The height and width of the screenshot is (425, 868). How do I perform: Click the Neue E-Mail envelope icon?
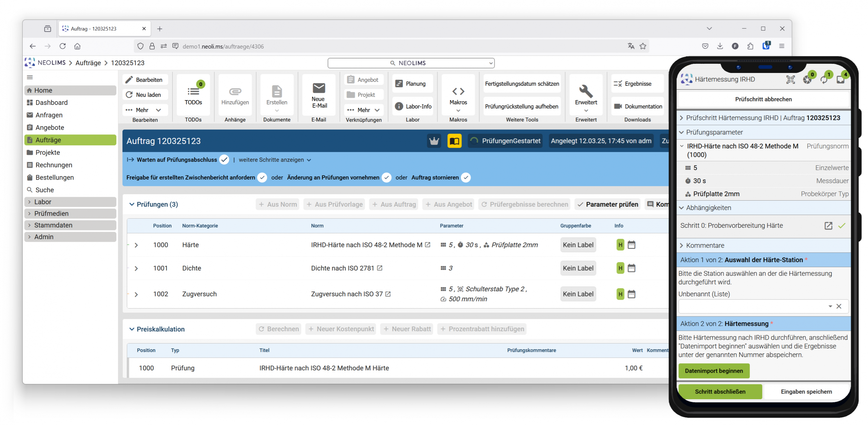(x=318, y=88)
